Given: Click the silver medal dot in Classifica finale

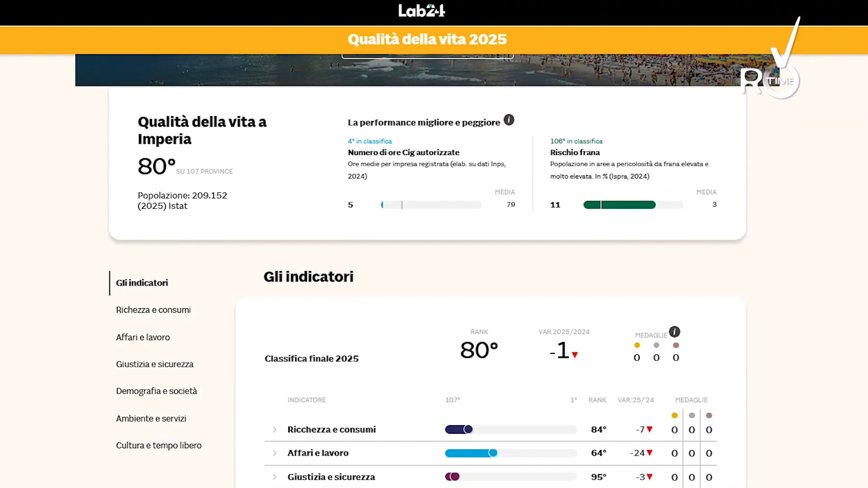Looking at the screenshot, I should [656, 345].
